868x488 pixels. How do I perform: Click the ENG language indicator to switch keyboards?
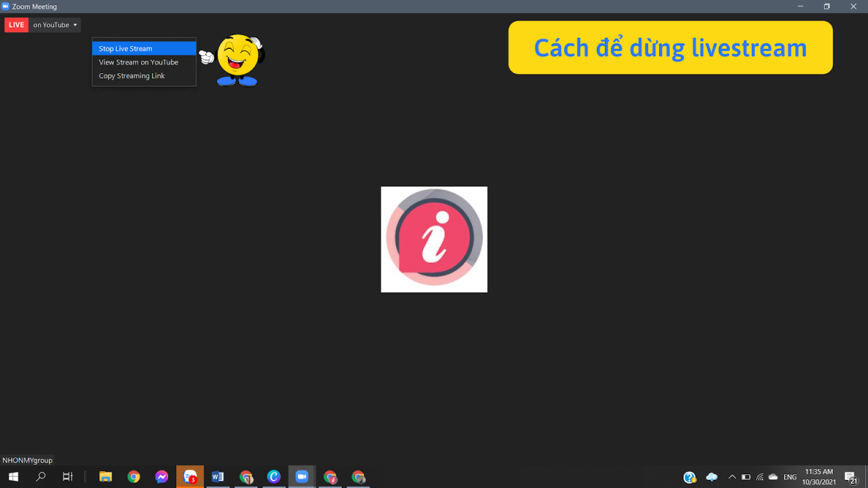tap(789, 476)
